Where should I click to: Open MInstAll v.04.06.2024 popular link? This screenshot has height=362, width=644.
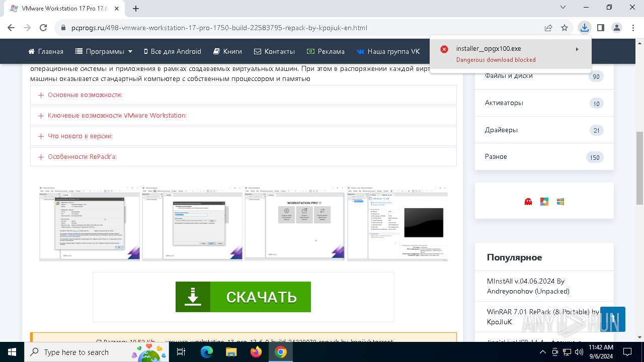pos(528,286)
